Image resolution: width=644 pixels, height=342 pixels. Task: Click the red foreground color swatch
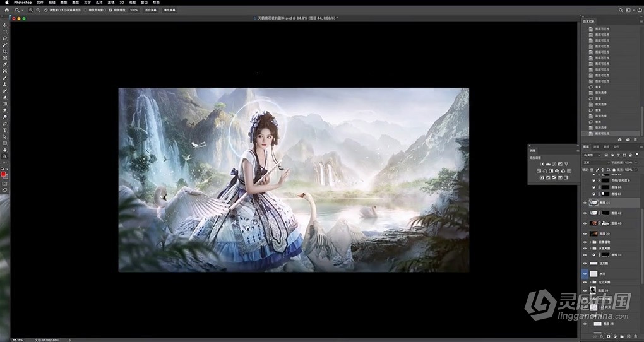(x=3, y=174)
